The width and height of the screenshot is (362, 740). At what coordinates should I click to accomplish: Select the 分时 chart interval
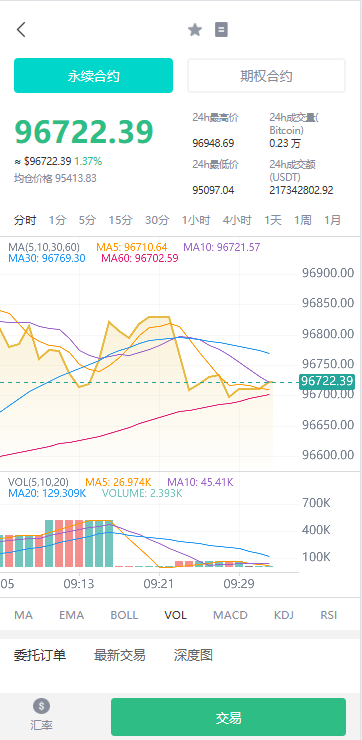[x=25, y=220]
